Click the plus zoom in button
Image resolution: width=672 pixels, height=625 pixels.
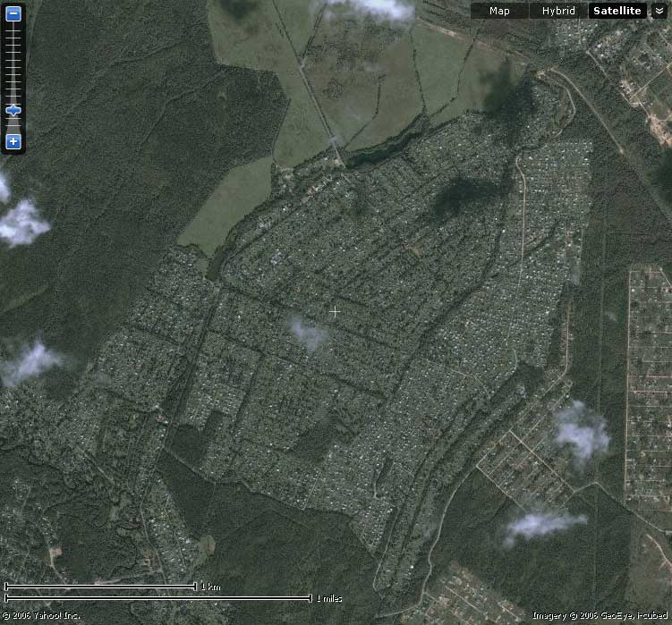tap(13, 141)
